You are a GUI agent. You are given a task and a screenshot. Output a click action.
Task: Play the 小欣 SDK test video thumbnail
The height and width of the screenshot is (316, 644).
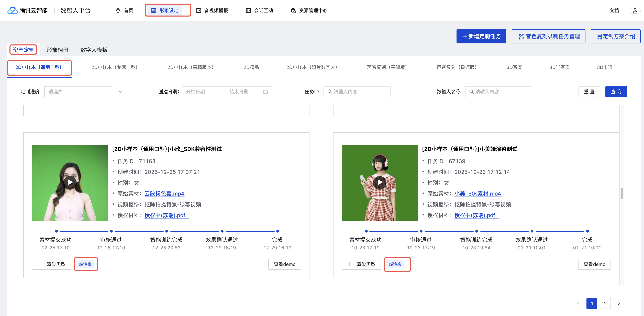(70, 183)
